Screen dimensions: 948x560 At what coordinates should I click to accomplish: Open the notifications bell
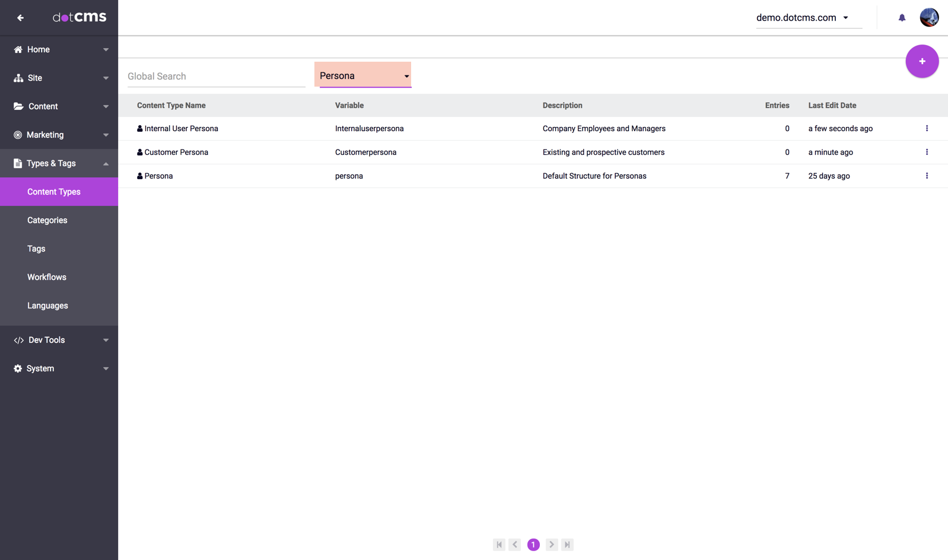pyautogui.click(x=902, y=18)
